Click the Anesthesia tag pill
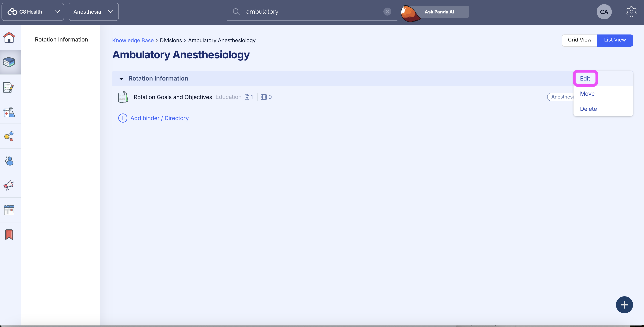This screenshot has width=644, height=327. (560, 97)
